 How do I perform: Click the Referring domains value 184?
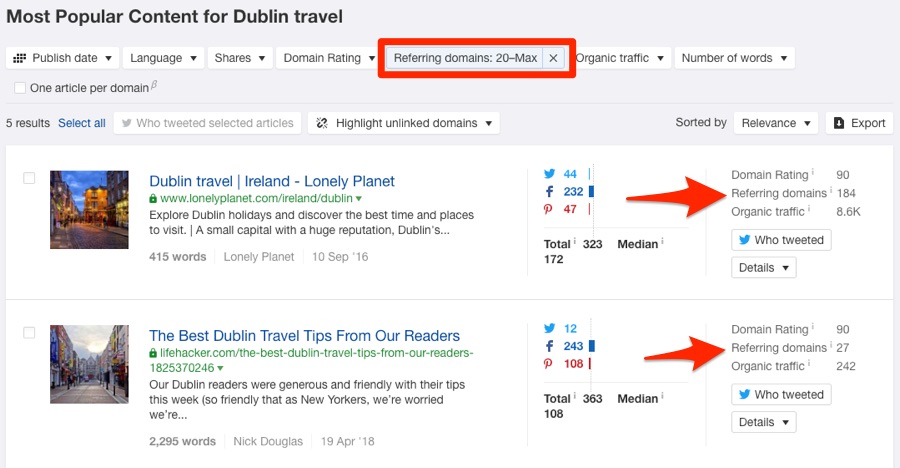click(x=845, y=193)
